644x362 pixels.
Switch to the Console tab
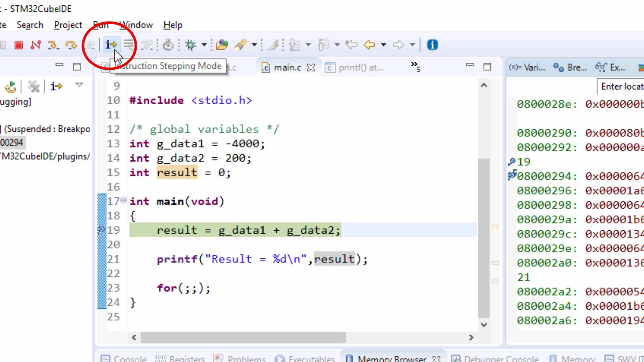[123, 359]
